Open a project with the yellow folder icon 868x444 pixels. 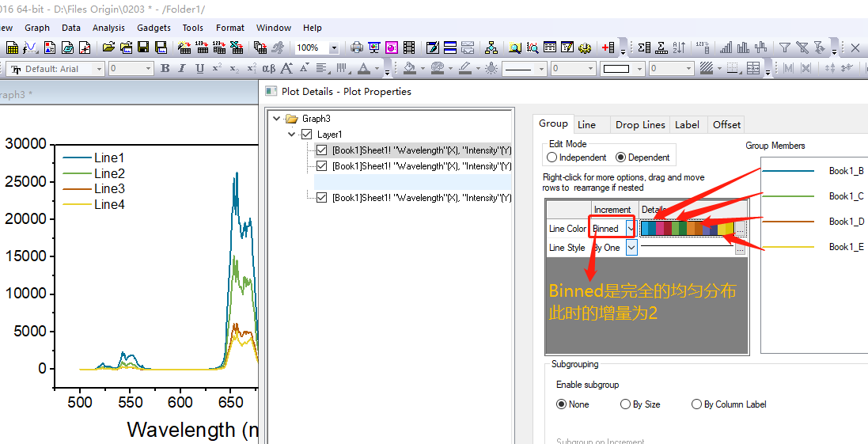(108, 47)
